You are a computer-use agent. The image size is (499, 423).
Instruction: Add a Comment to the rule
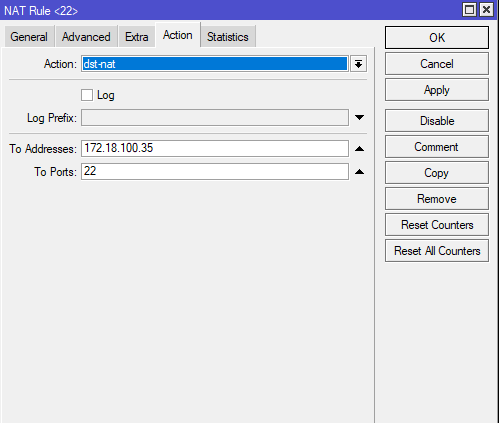(x=437, y=147)
